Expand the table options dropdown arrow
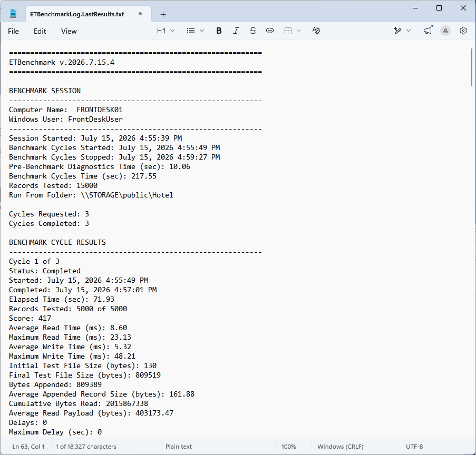Viewport: 476px width, 455px height. [299, 31]
